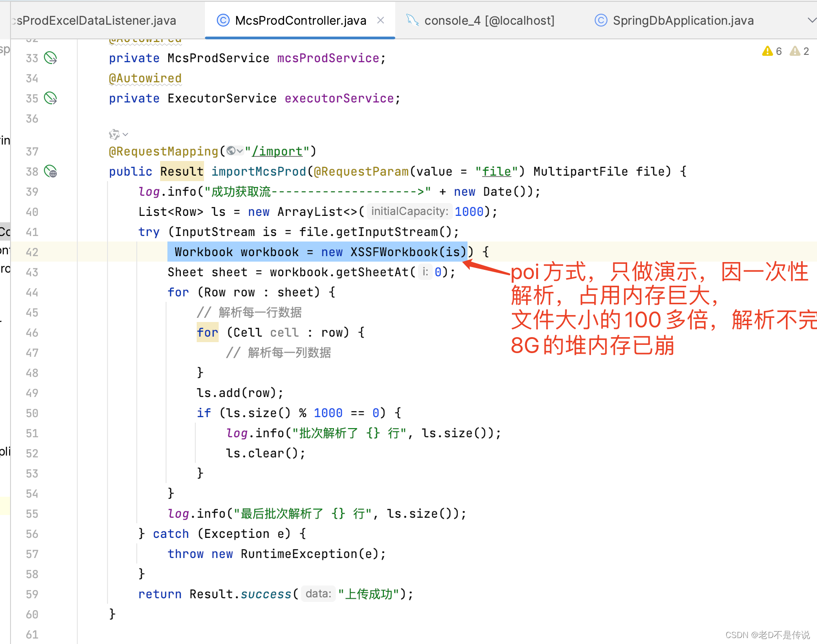Click the highlighted for keyword on line 46
This screenshot has height=644, width=817.
[x=208, y=333]
